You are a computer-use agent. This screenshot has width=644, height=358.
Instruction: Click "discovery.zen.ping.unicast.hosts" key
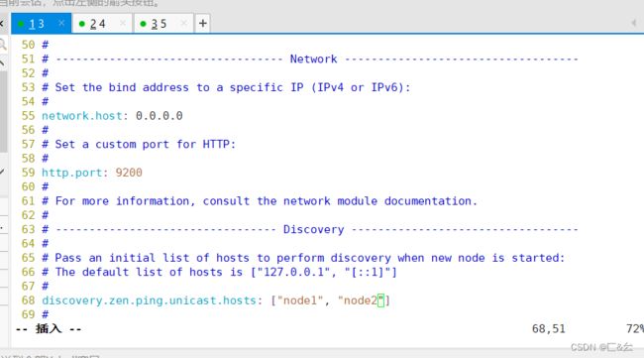(x=149, y=300)
